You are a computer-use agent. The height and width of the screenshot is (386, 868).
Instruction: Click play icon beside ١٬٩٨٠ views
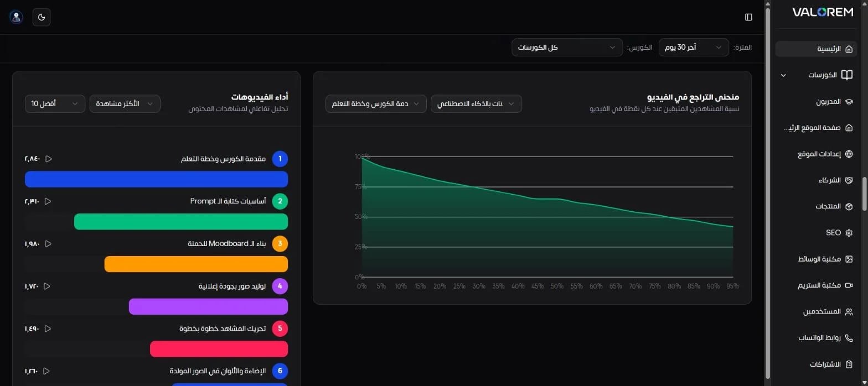(x=48, y=244)
